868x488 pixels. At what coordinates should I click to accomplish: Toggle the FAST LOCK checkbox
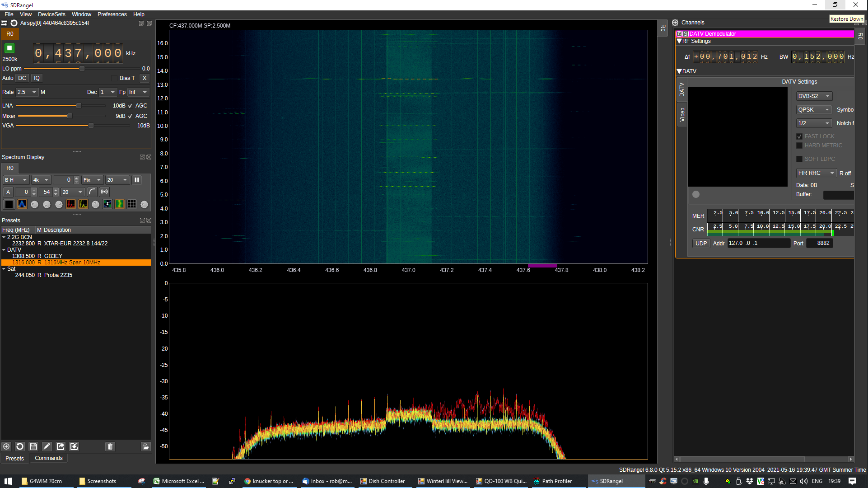(799, 136)
